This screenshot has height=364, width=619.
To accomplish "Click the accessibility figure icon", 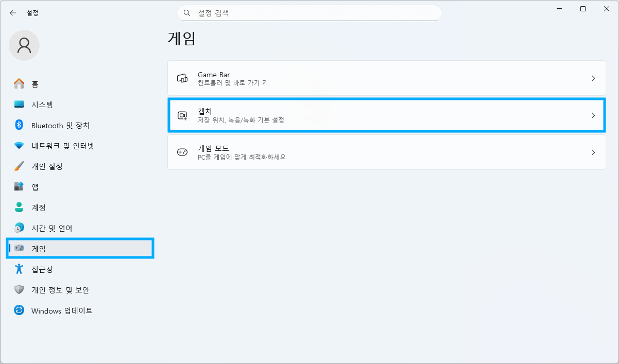I will [19, 269].
